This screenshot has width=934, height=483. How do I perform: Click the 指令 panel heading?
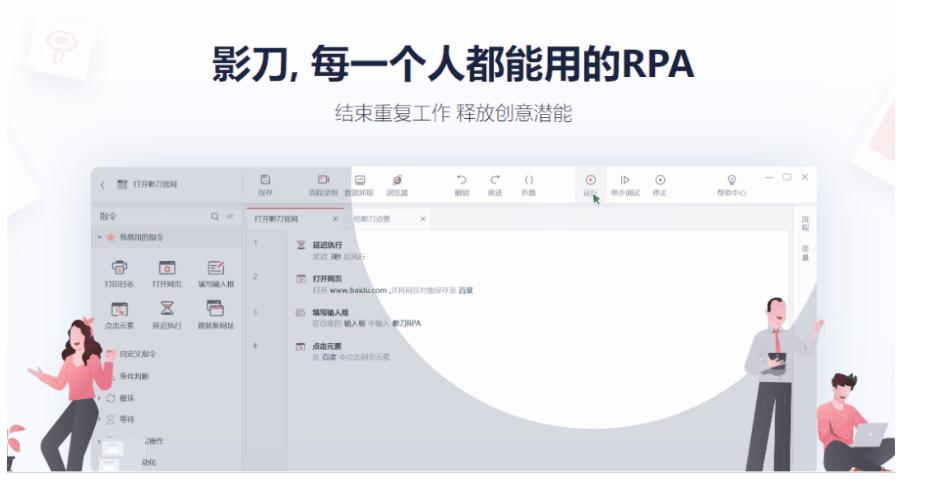[x=108, y=217]
